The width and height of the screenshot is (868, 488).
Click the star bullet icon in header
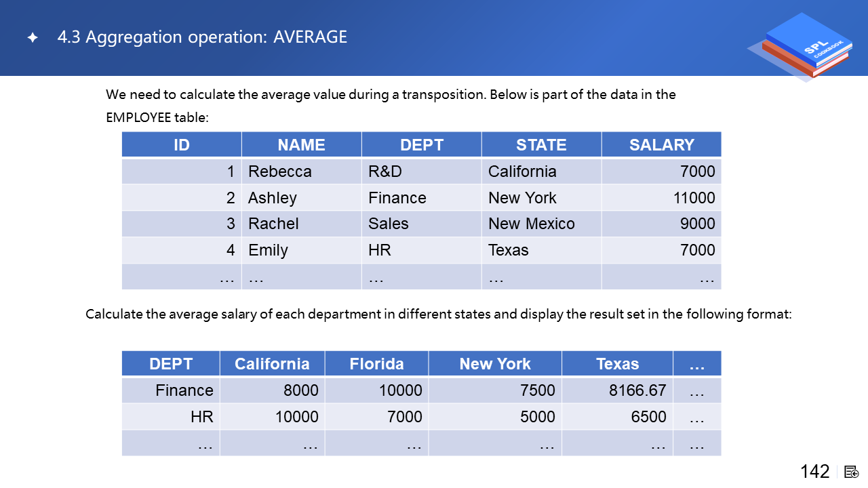pyautogui.click(x=32, y=38)
